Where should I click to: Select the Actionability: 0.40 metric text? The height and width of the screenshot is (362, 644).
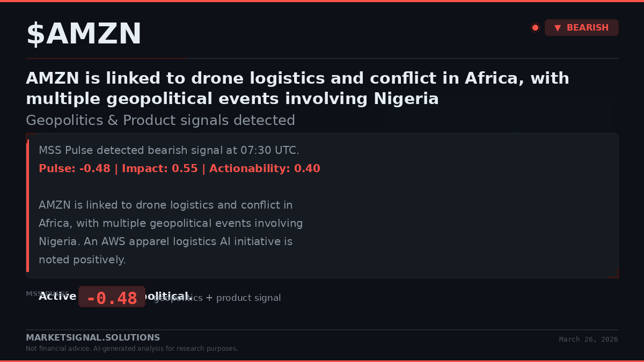click(265, 168)
